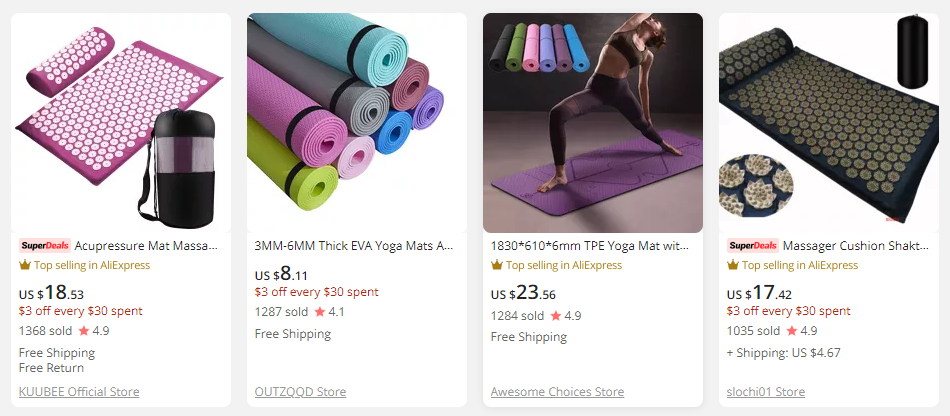Click the crown icon under Acupressure Mat title
This screenshot has height=416, width=950.
click(26, 266)
